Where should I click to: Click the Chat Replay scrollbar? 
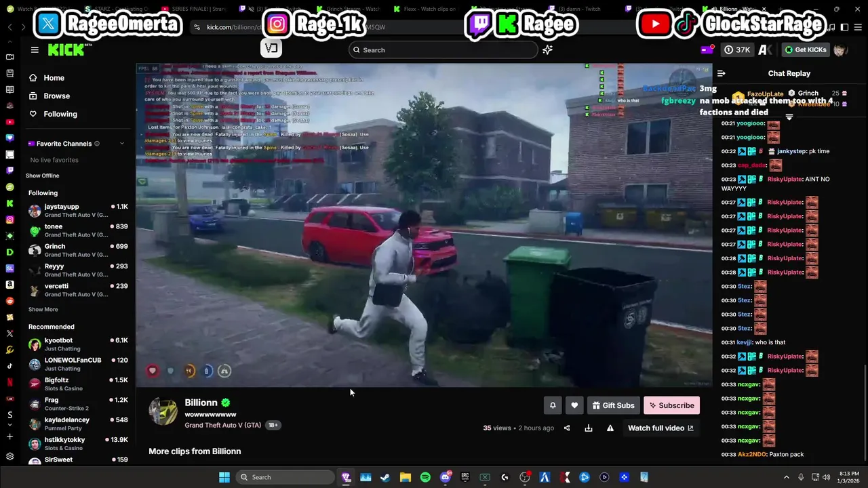coord(865,413)
